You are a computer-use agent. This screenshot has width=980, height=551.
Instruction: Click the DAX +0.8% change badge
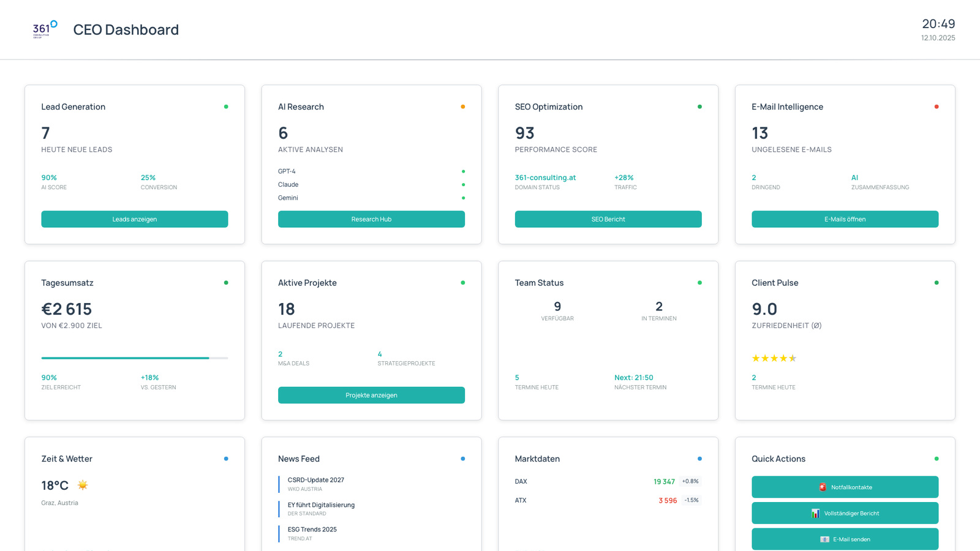(x=690, y=481)
